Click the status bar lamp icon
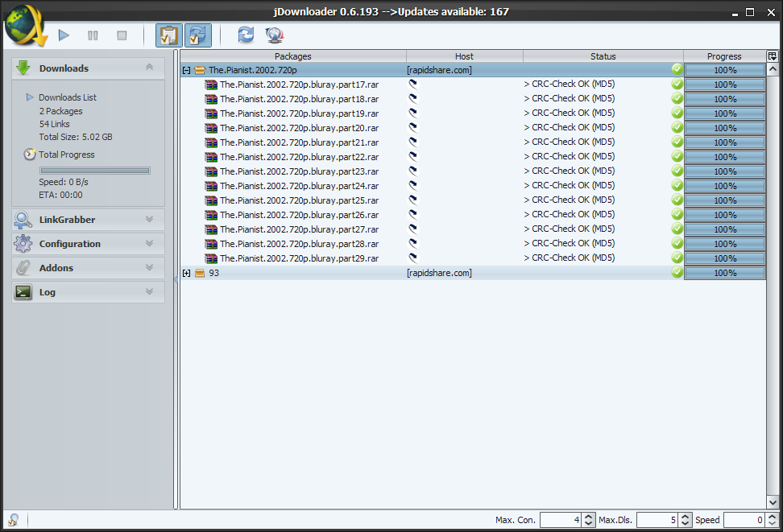This screenshot has width=783, height=532. click(14, 520)
